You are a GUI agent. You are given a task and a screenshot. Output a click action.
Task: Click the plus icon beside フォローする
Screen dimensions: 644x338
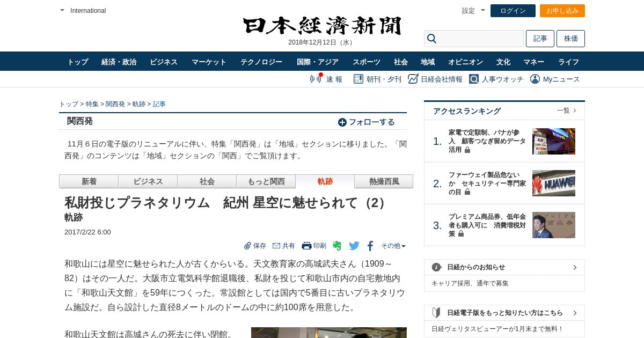(342, 122)
